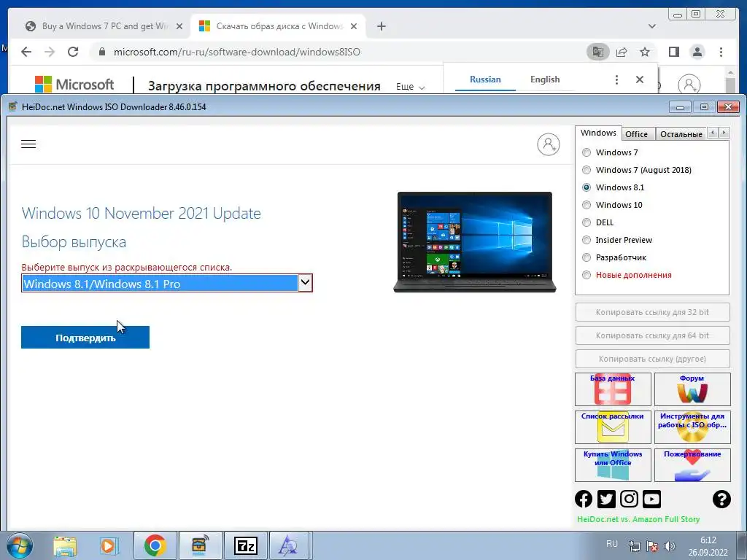Select English in translate popup
Image resolution: width=747 pixels, height=560 pixels.
545,79
